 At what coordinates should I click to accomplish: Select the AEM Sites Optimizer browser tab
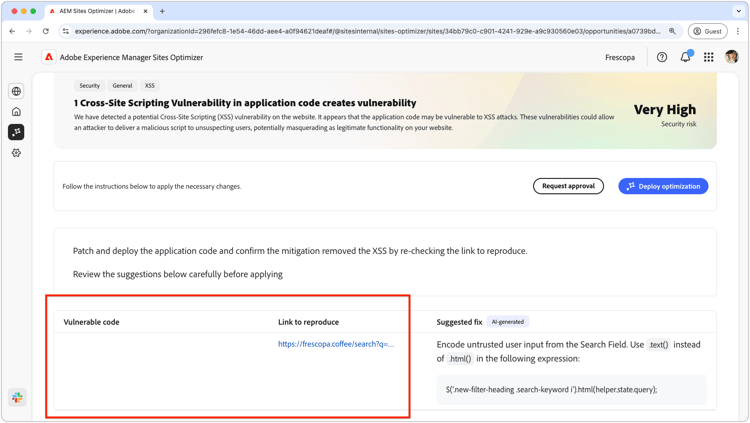point(99,11)
